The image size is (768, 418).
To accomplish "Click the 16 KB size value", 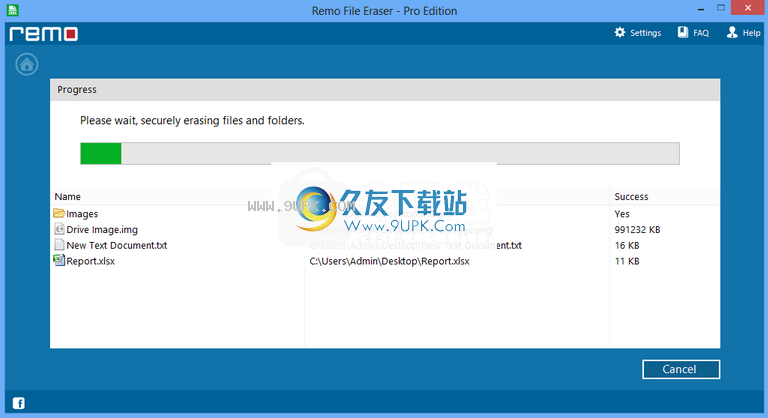I will click(x=627, y=245).
